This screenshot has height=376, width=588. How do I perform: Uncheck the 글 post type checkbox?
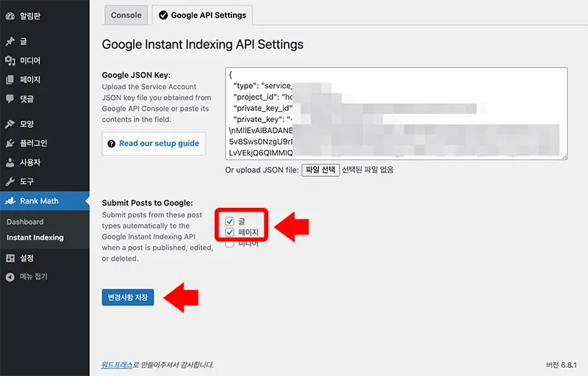click(x=230, y=221)
